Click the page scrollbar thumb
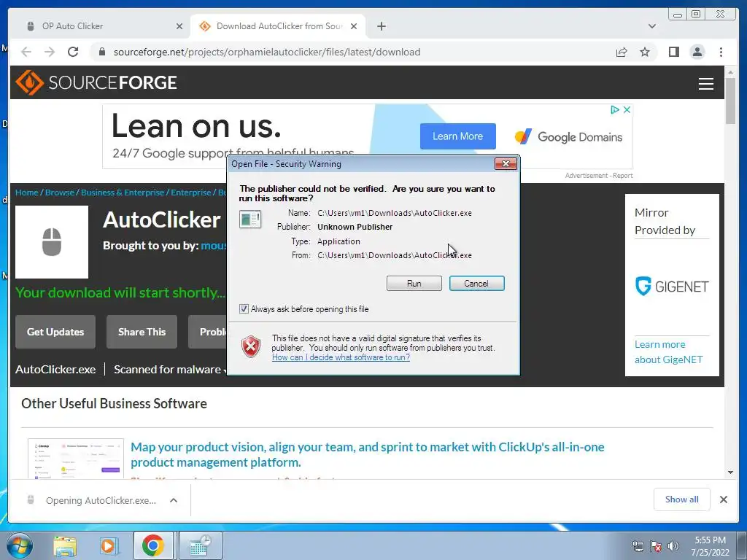 [731, 101]
